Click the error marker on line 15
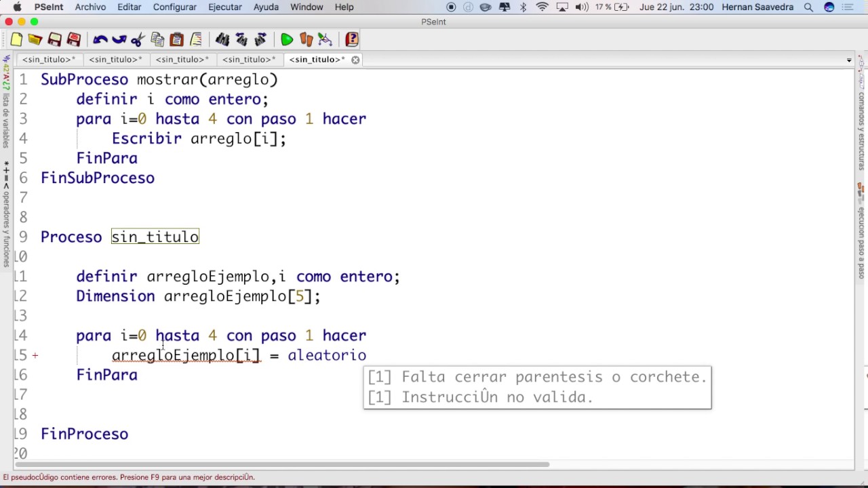Viewport: 868px width, 488px height. (x=35, y=355)
